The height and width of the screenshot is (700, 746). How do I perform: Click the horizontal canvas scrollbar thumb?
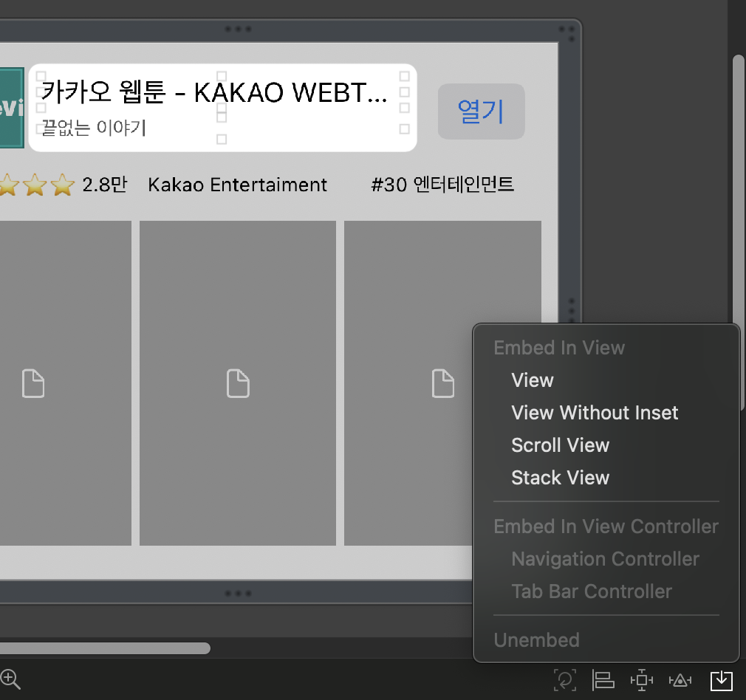105,648
